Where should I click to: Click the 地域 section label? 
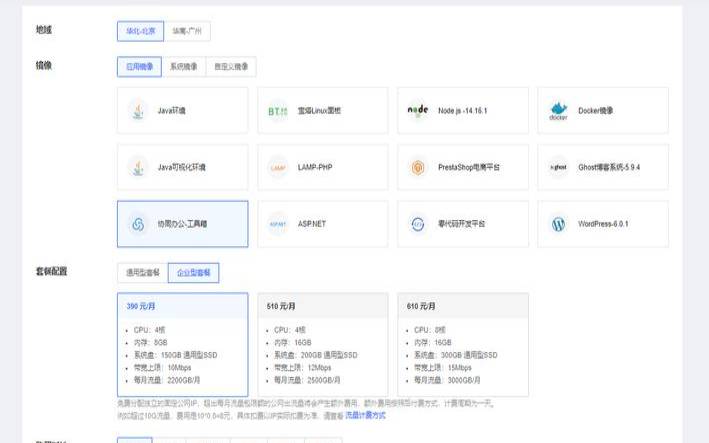coord(44,30)
